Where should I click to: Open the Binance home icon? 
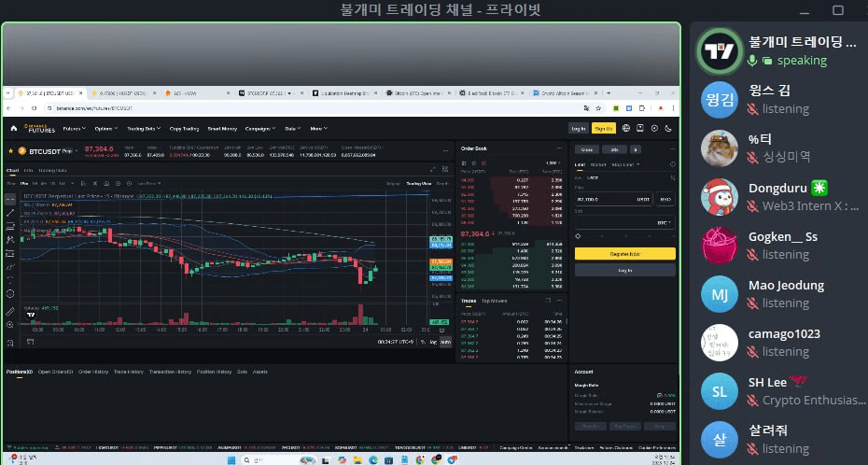[x=14, y=129]
